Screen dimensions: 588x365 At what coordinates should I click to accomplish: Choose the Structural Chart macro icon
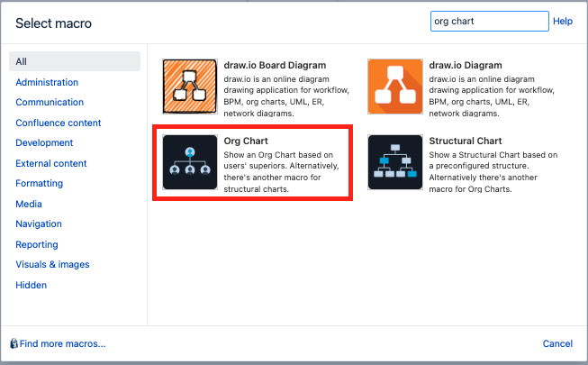pos(395,162)
